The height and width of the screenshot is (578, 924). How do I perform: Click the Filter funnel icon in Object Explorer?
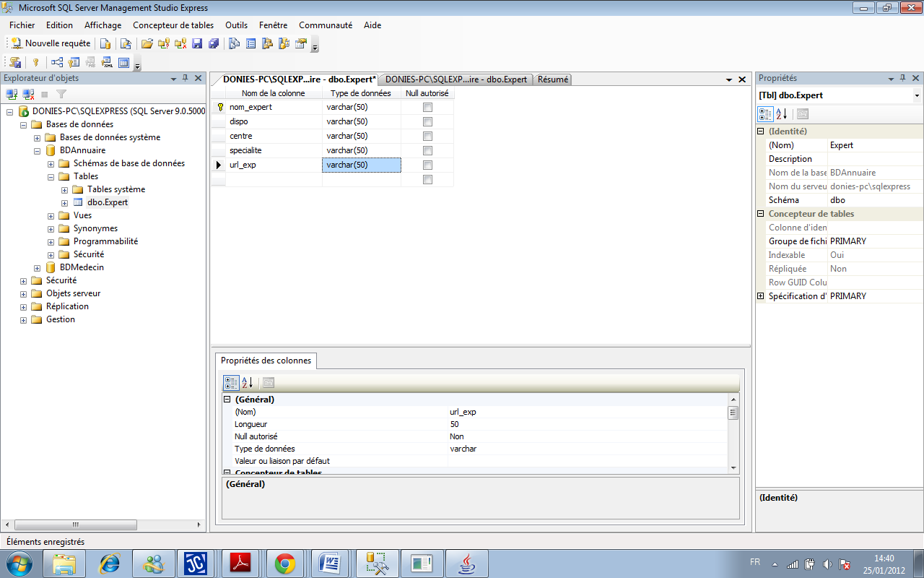click(x=61, y=94)
